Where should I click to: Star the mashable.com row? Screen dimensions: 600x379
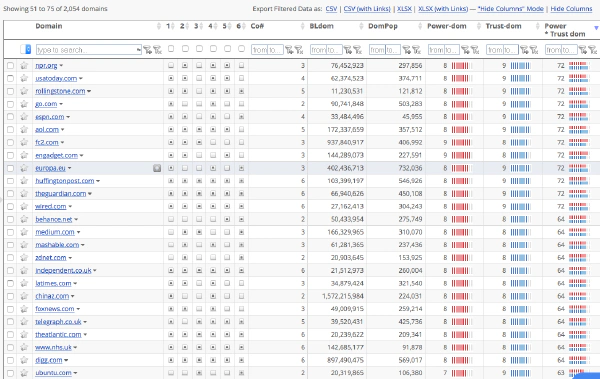pyautogui.click(x=24, y=245)
